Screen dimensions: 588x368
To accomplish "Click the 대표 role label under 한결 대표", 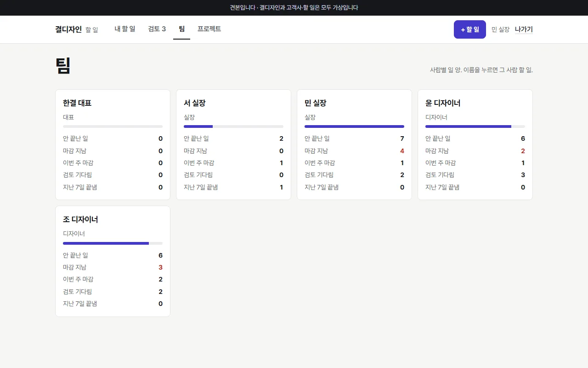I will 68,117.
